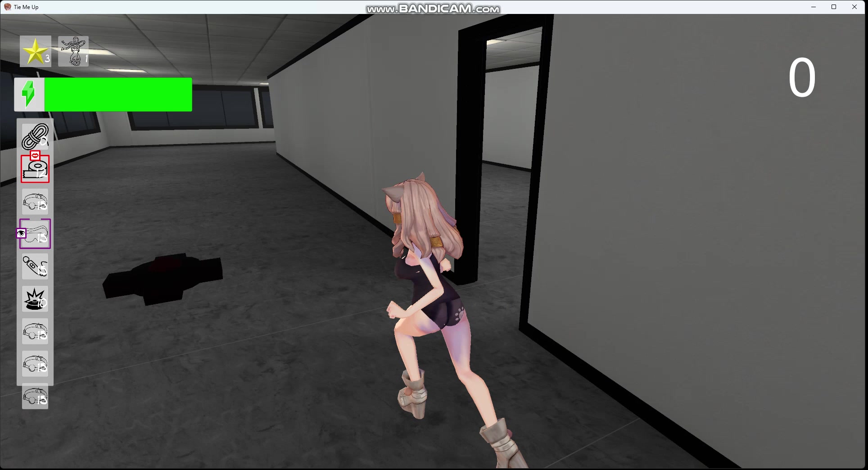Viewport: 868px width, 470px height.
Task: Select the second ball gag below the trap
Action: point(35,364)
